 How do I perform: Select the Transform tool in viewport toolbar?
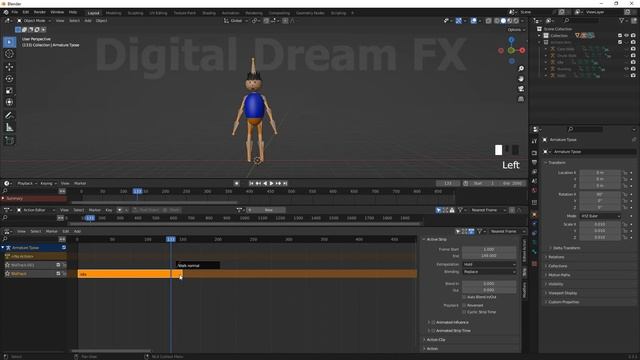coord(9,102)
